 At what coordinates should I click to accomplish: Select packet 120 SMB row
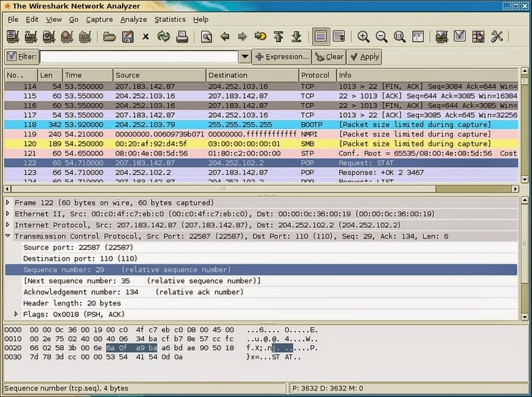click(261, 143)
